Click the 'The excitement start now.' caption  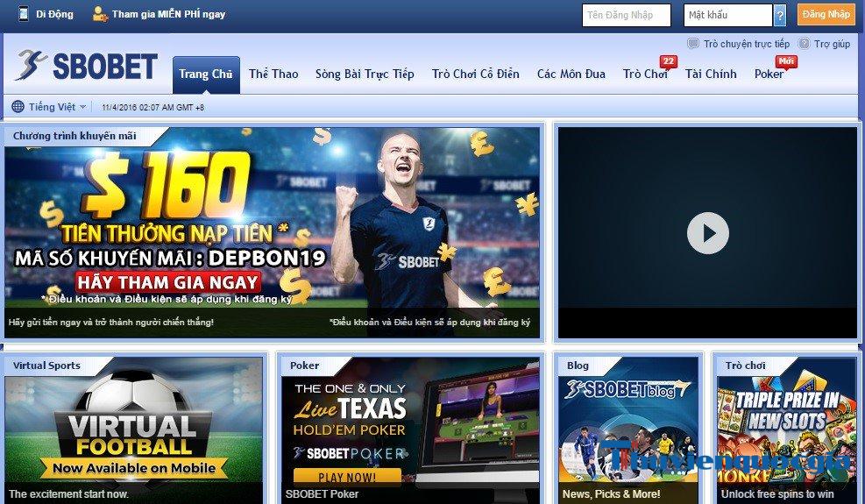pos(68,494)
